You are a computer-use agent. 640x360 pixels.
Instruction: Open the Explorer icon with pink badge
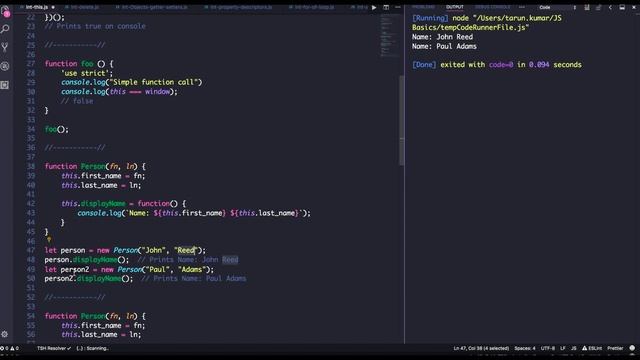point(5,11)
